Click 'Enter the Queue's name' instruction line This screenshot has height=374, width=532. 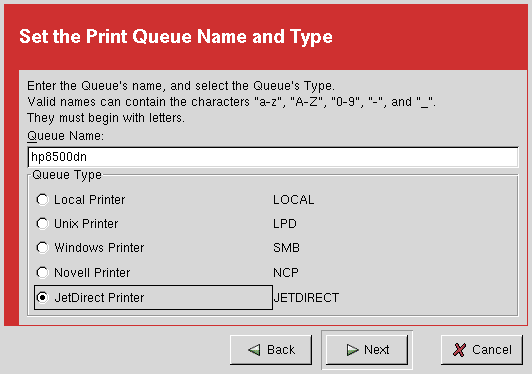point(181,86)
